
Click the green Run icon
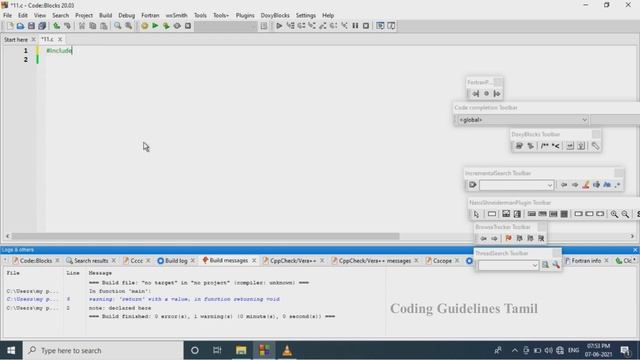(x=155, y=26)
